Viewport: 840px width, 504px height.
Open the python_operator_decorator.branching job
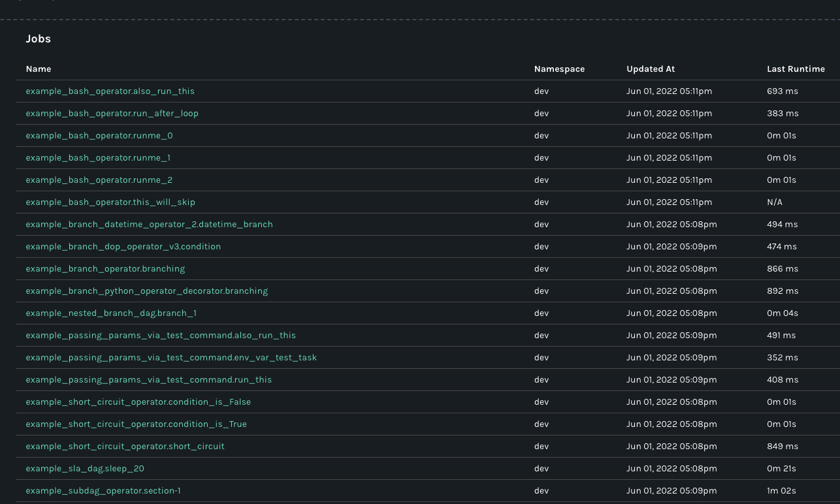coord(146,291)
